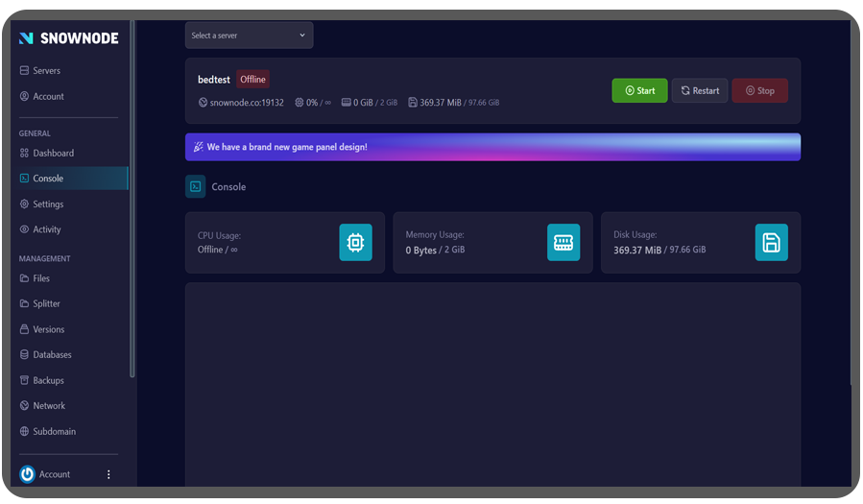
Task: Click the Backups archive icon
Action: (x=24, y=381)
